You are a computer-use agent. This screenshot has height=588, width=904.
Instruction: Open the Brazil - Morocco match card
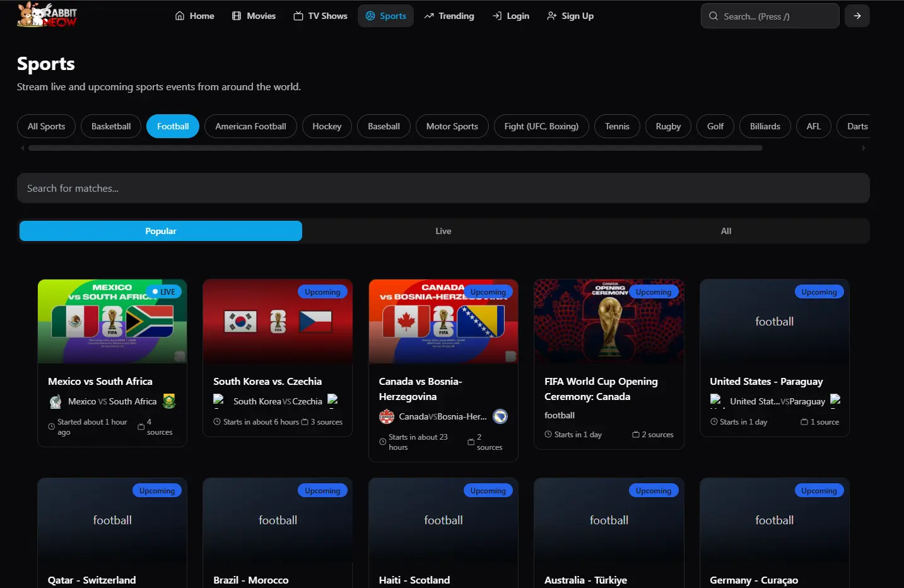point(278,533)
